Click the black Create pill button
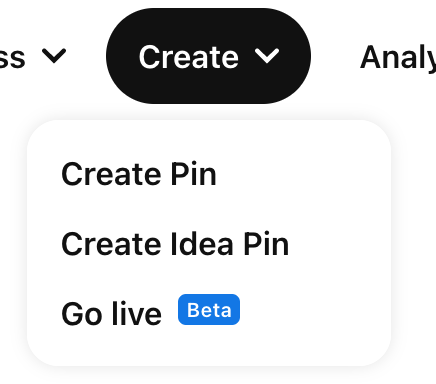 209,56
